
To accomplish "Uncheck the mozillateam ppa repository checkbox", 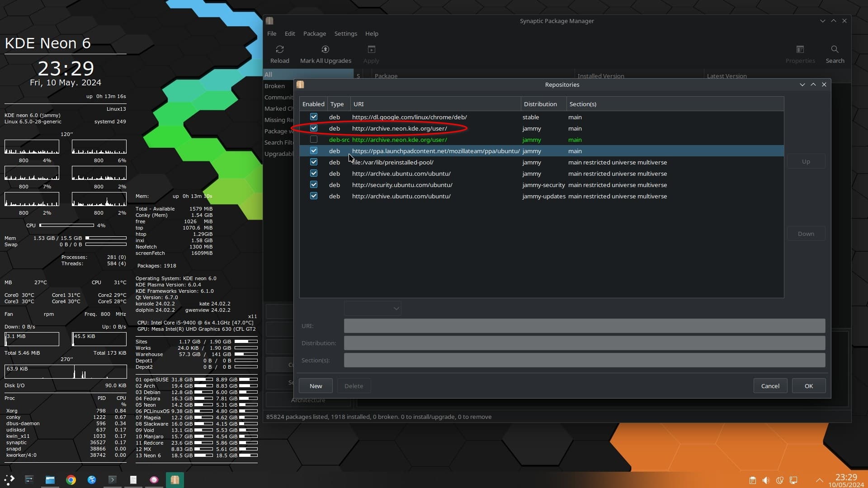I will click(x=313, y=150).
